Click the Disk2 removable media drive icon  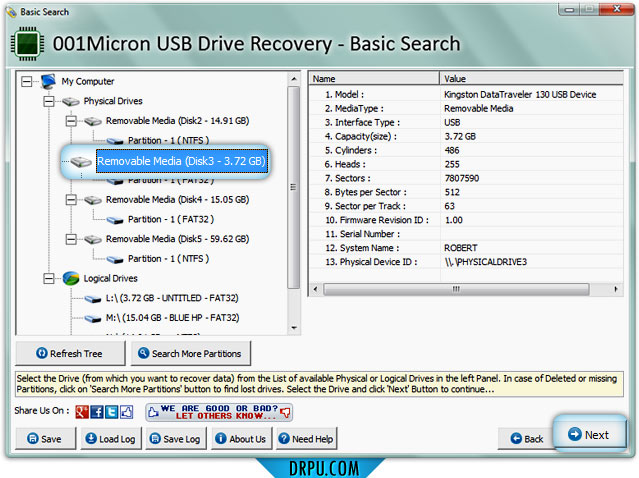(93, 121)
